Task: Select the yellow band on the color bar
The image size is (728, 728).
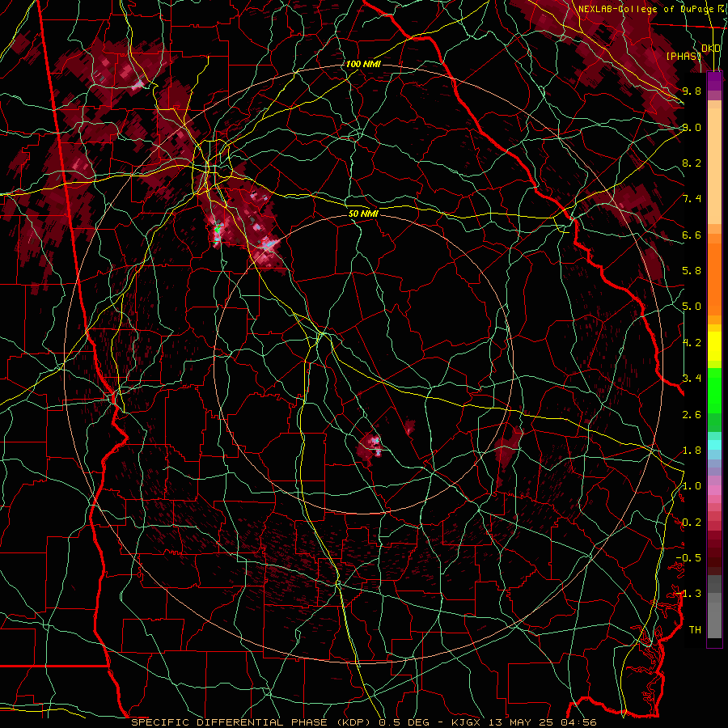Action: click(714, 346)
